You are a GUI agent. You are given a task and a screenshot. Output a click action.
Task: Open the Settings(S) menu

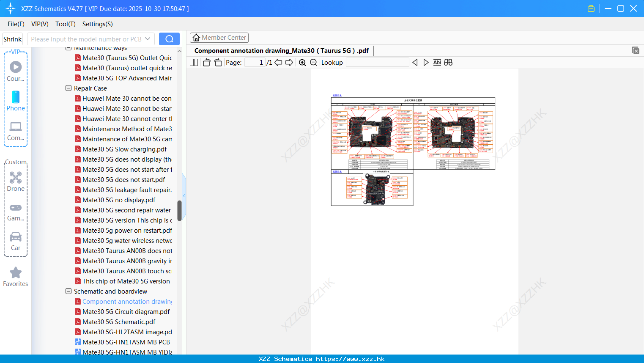click(98, 24)
